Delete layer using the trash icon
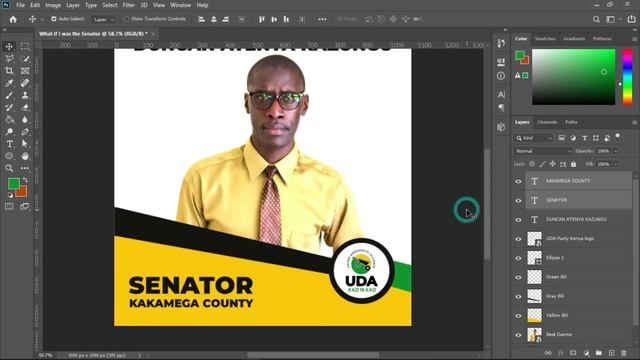The height and width of the screenshot is (360, 640). click(x=623, y=353)
